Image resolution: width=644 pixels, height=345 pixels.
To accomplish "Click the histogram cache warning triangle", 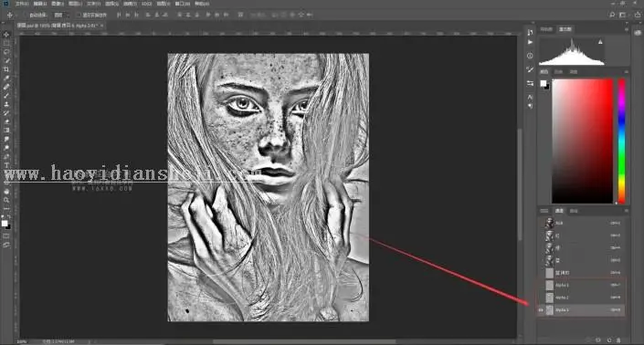I will click(x=600, y=42).
